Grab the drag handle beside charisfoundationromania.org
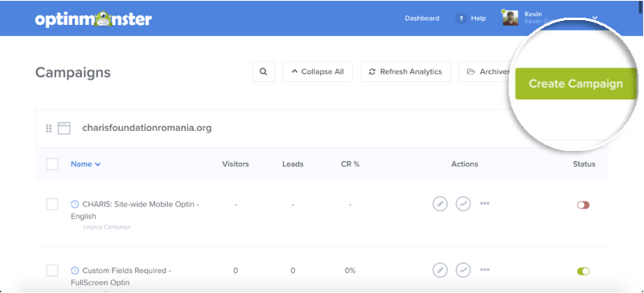Viewport: 644px width, 293px height. [x=48, y=128]
